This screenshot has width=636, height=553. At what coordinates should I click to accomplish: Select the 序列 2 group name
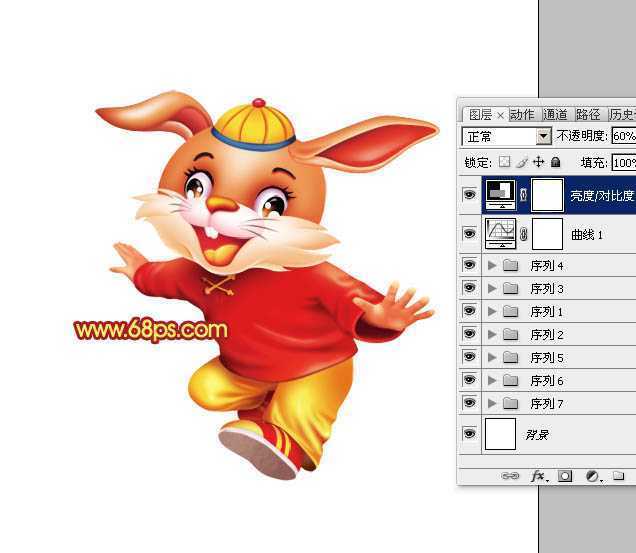(x=547, y=335)
